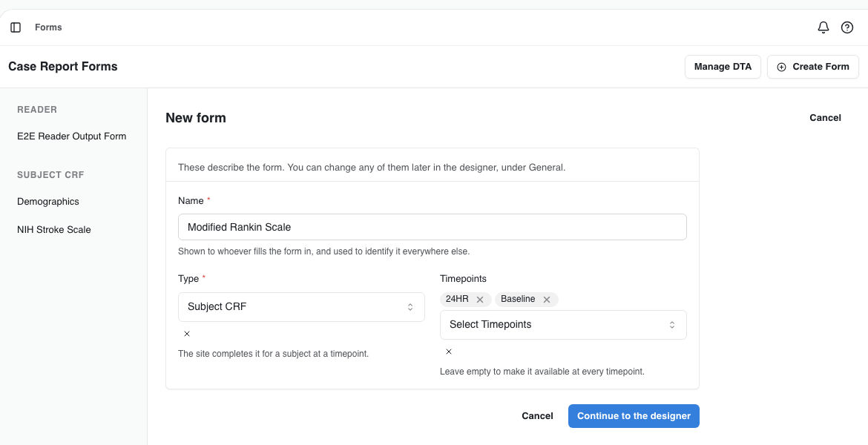Focus the Name input field

tap(433, 227)
